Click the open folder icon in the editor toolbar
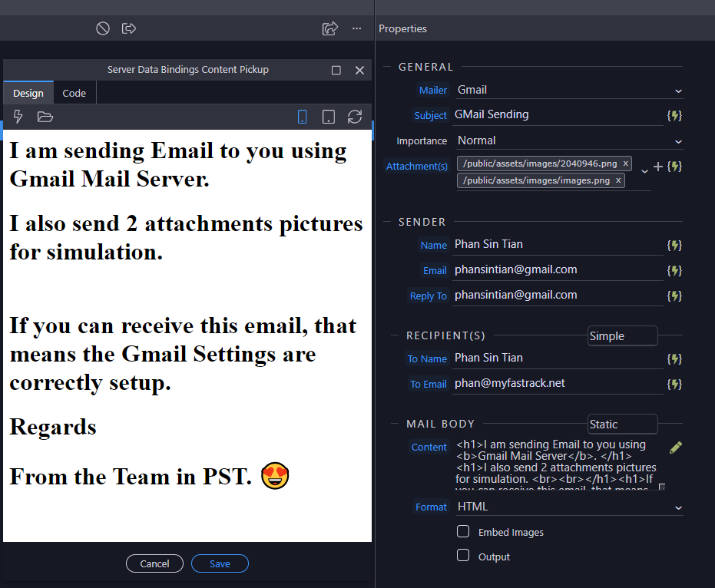Image resolution: width=715 pixels, height=588 pixels. pyautogui.click(x=45, y=117)
